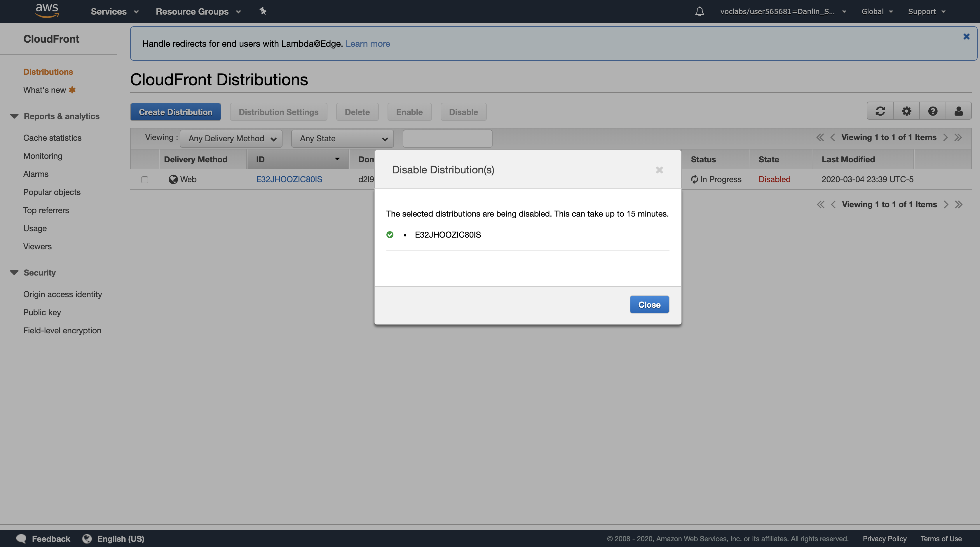The image size is (980, 547).
Task: Collapse the Reports & analytics section
Action: [x=15, y=116]
